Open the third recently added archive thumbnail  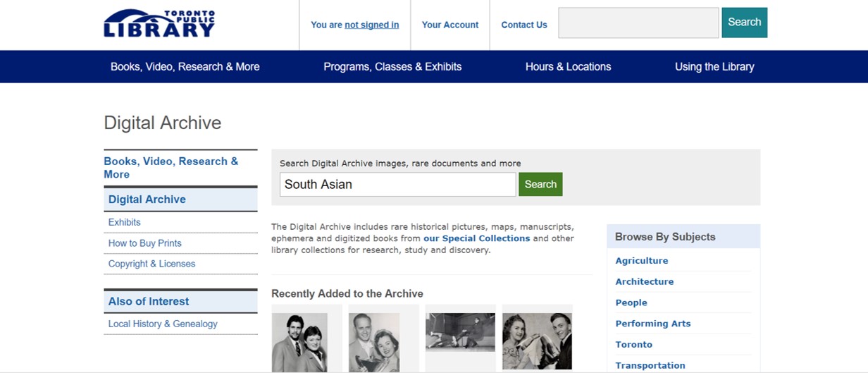coord(460,332)
